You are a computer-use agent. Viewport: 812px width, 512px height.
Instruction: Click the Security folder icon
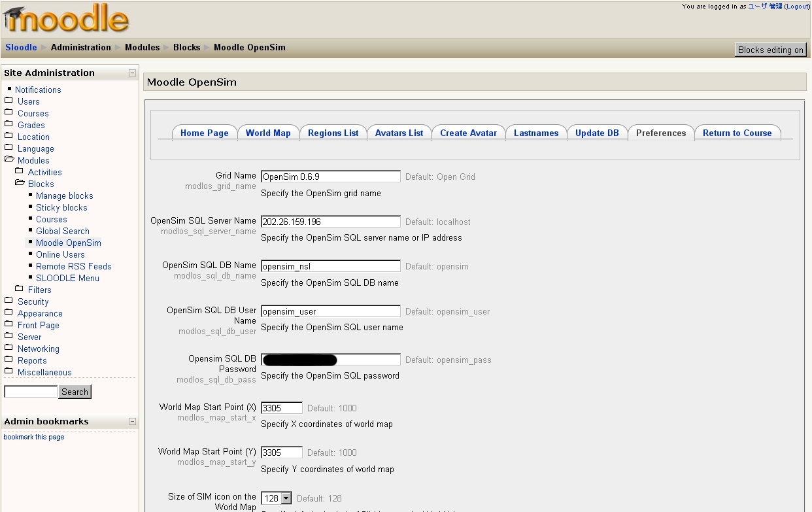[x=8, y=301]
